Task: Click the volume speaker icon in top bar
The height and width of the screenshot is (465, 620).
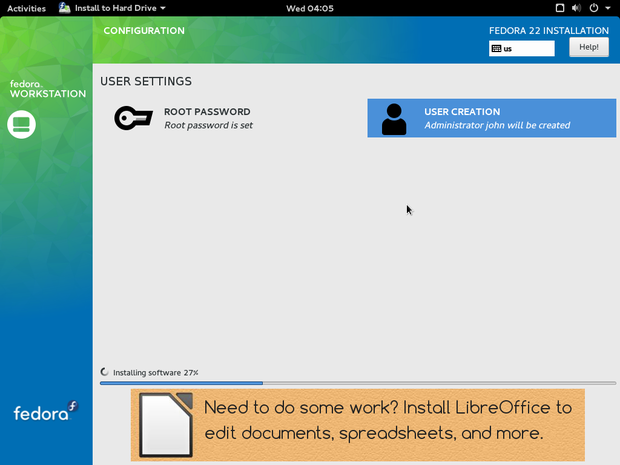Action: tap(576, 8)
